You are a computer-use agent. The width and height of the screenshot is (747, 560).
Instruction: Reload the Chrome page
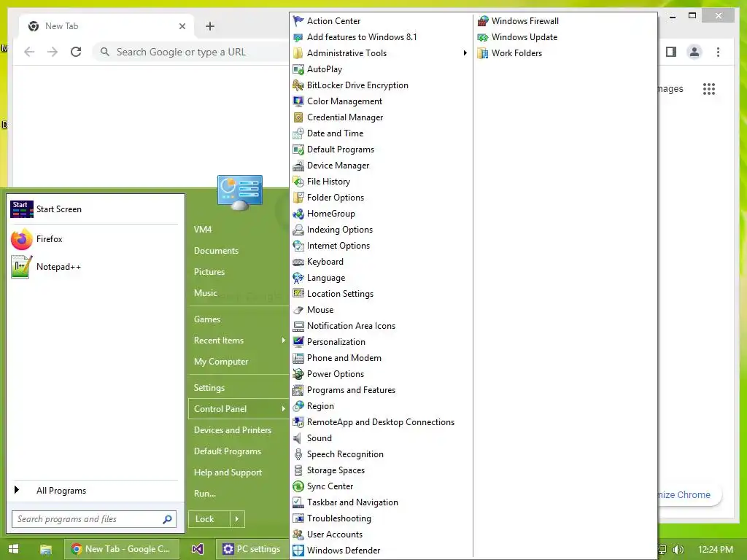76,52
